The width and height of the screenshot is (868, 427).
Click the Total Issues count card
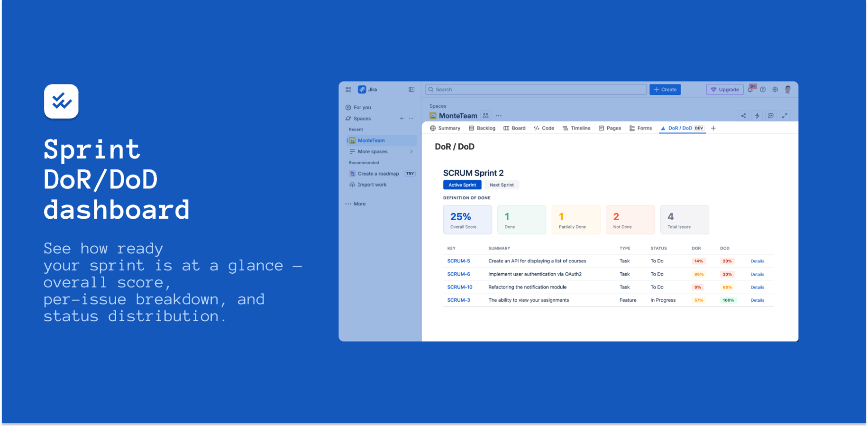coord(685,220)
